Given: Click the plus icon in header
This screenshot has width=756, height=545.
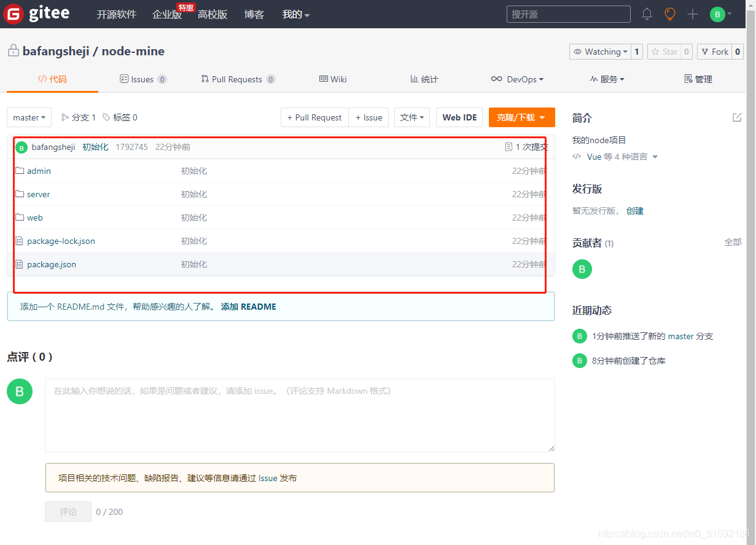Looking at the screenshot, I should [693, 14].
